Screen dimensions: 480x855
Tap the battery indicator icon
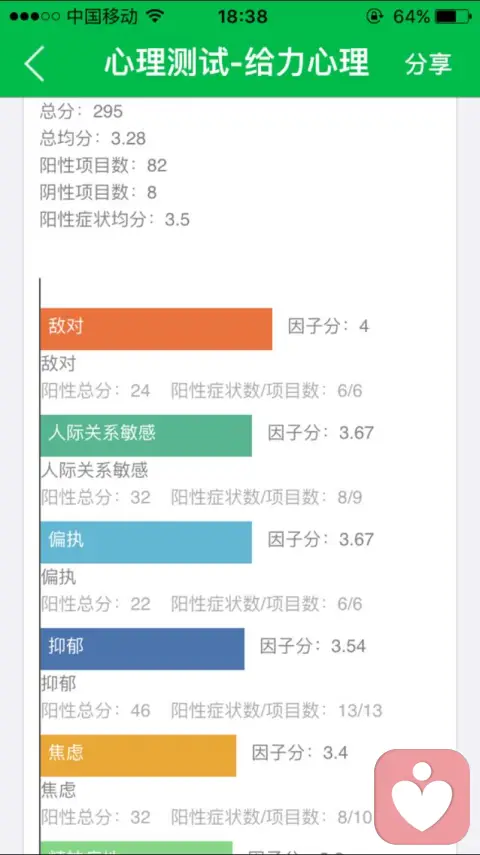(x=454, y=16)
